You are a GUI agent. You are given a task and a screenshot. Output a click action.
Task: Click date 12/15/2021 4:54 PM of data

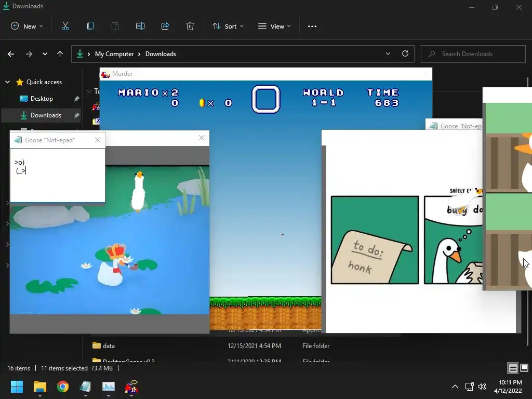pos(255,345)
